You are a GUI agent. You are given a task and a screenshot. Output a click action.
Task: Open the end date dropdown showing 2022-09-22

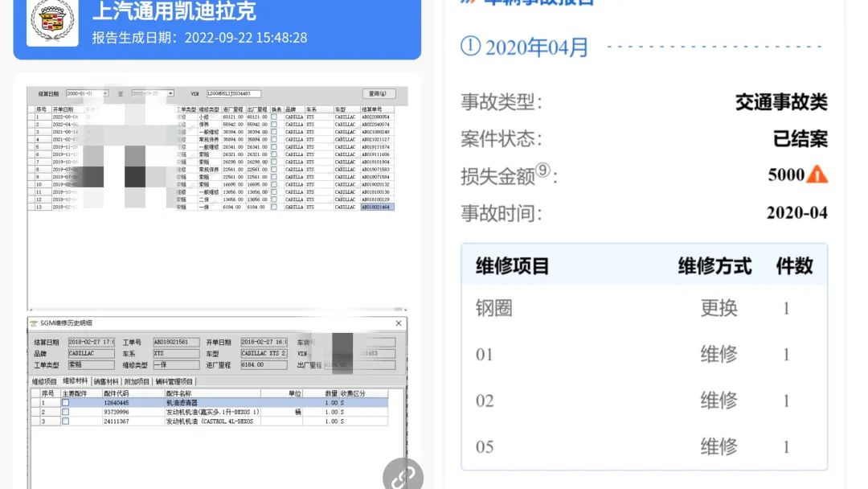coord(169,93)
